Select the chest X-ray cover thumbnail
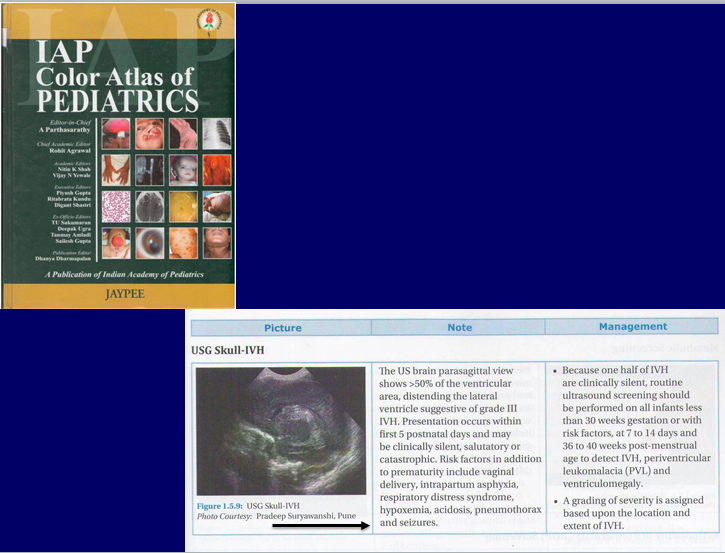The height and width of the screenshot is (553, 725). click(x=217, y=134)
